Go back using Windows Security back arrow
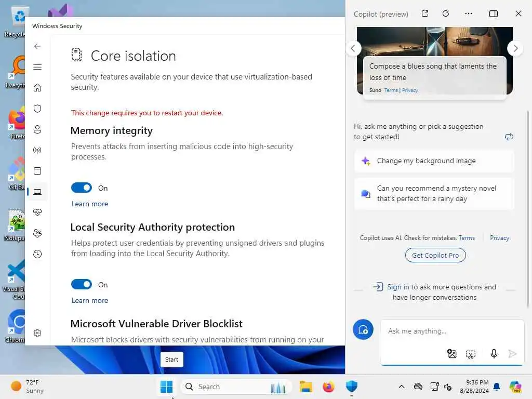This screenshot has width=532, height=399. 37,46
